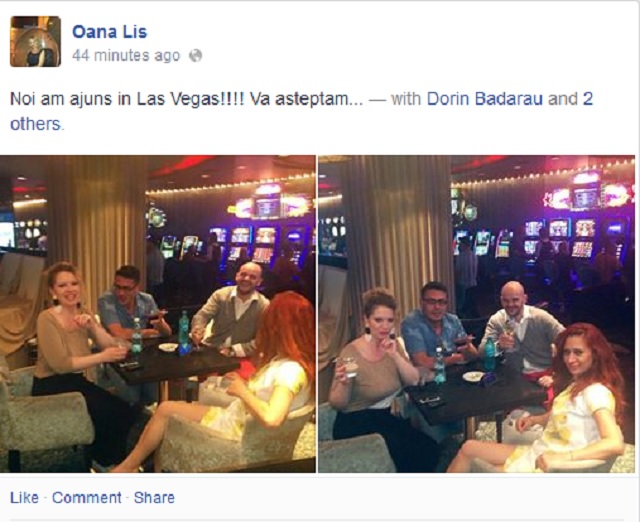Screen dimensions: 640x522
Task: Click the globe public audience icon
Action: coord(196,56)
